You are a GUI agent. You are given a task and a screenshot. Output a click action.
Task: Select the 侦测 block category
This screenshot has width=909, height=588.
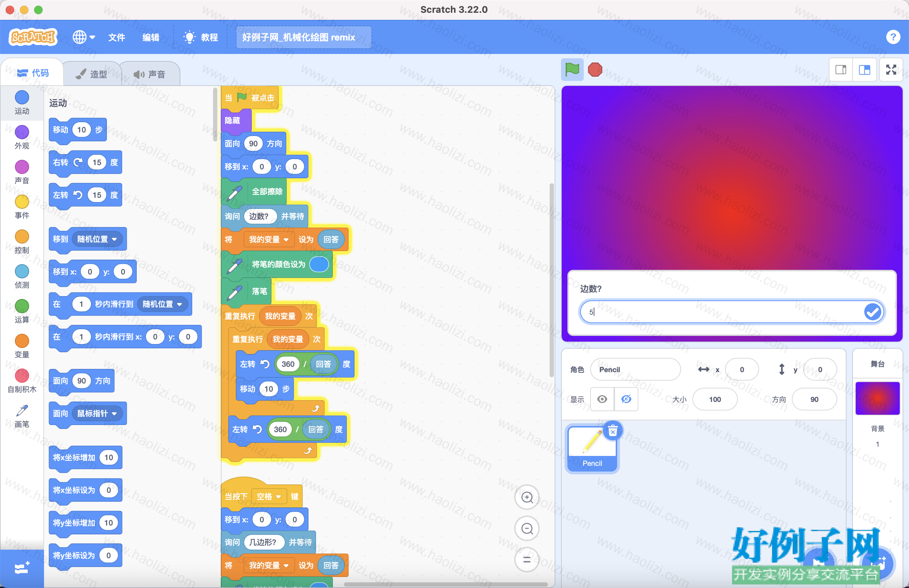coord(22,277)
